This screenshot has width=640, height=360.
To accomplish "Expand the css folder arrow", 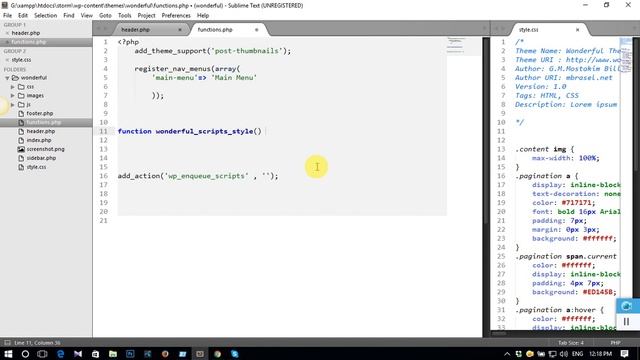I will tap(13, 87).
